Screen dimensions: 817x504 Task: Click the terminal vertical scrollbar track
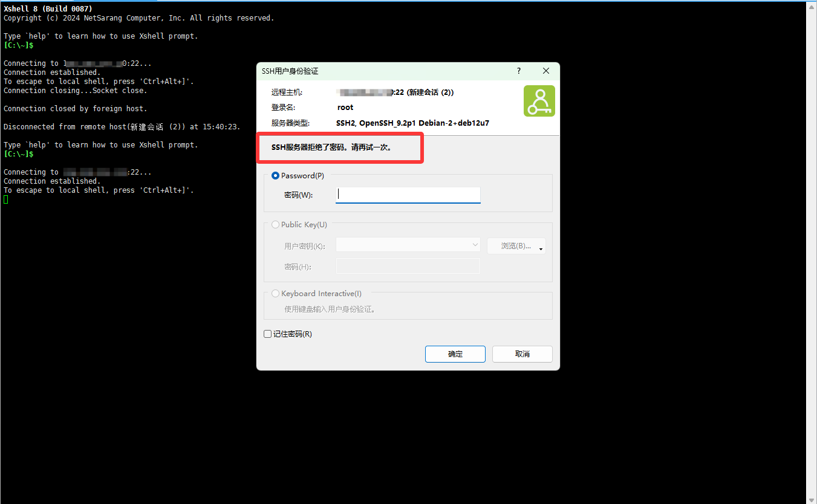pos(812,242)
